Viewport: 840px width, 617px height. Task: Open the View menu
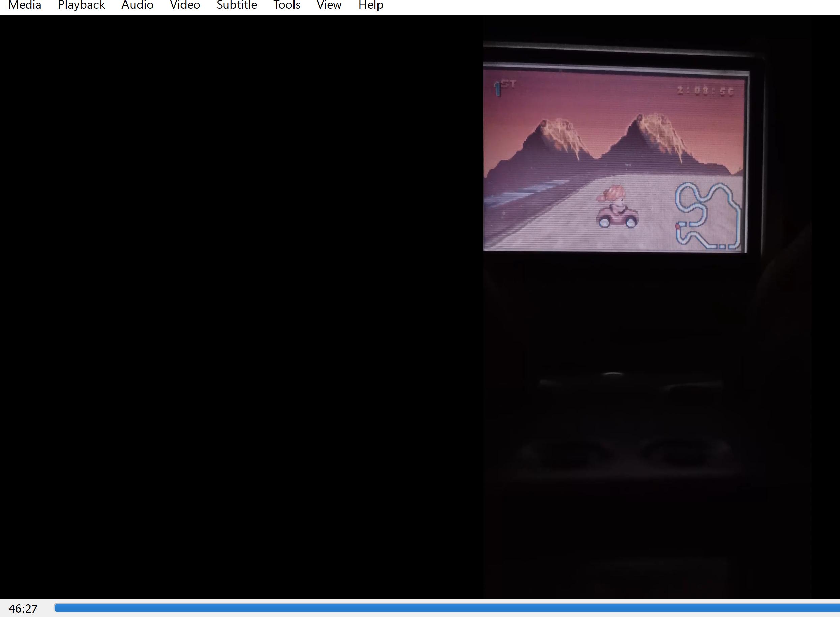click(x=329, y=5)
